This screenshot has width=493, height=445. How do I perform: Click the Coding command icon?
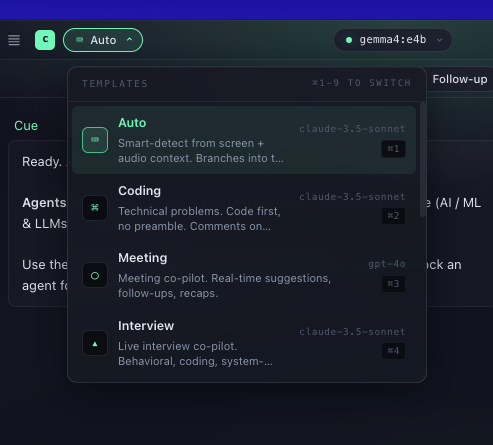tap(95, 208)
